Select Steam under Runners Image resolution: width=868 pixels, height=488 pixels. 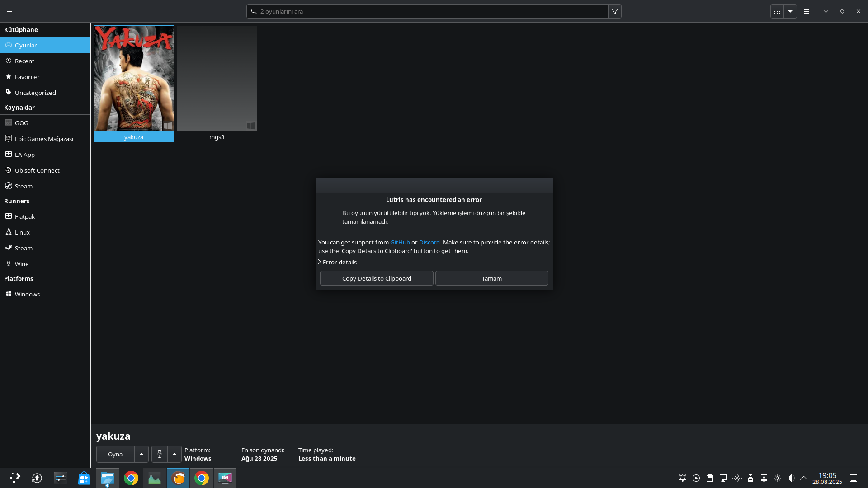tap(45, 248)
